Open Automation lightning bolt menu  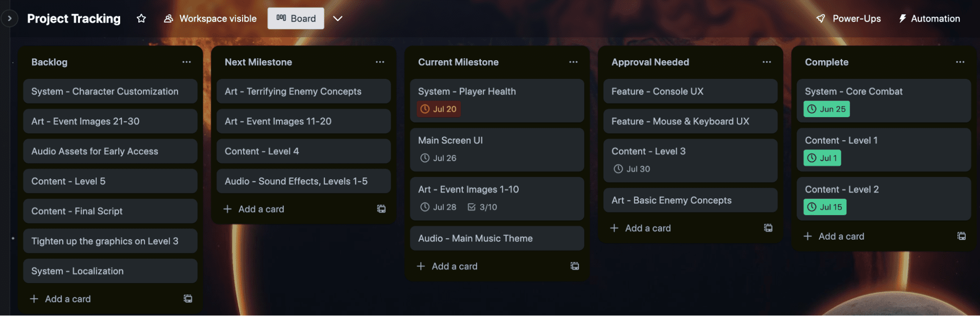click(x=902, y=19)
